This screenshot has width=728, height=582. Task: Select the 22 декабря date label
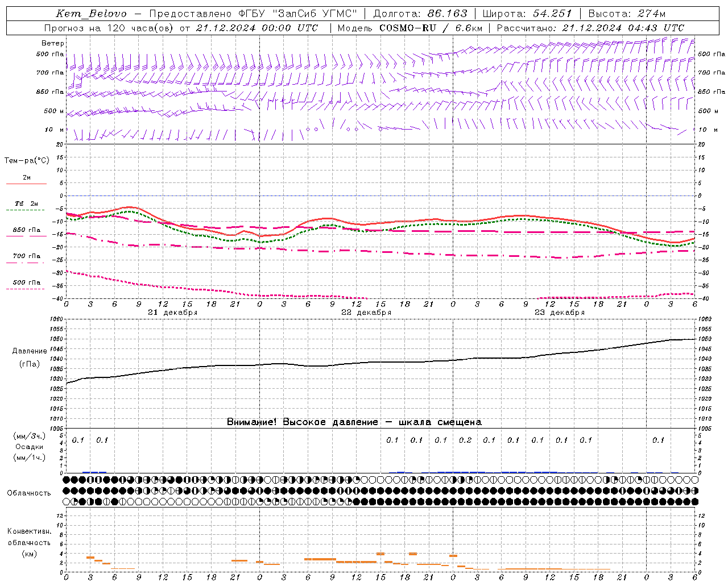[366, 313]
